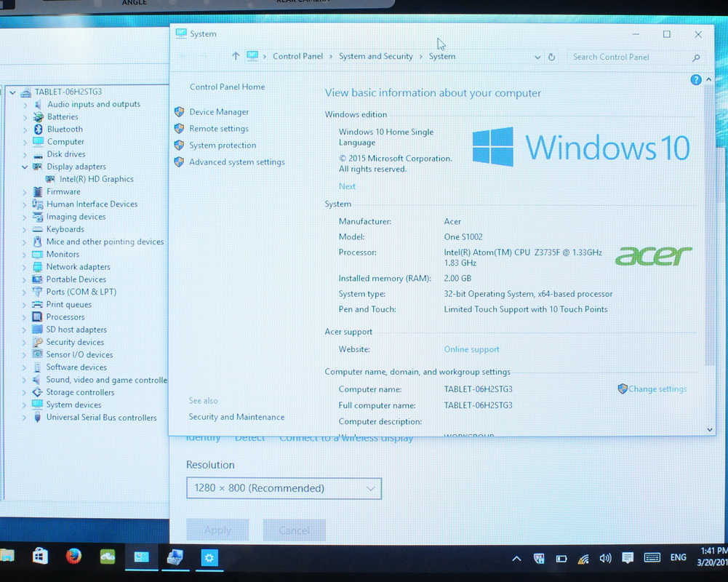Viewport: 728px width, 582px height.
Task: Click the taskbar clock showing 1:41 PM
Action: [714, 557]
